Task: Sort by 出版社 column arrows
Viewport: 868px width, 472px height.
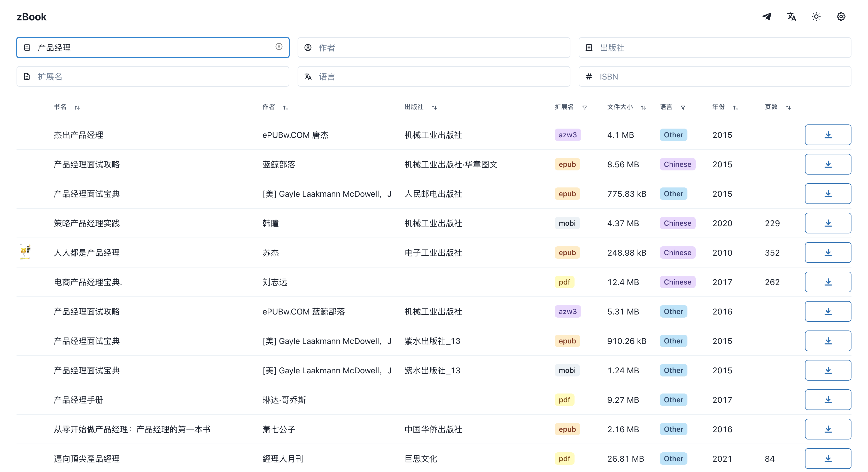Action: click(434, 107)
